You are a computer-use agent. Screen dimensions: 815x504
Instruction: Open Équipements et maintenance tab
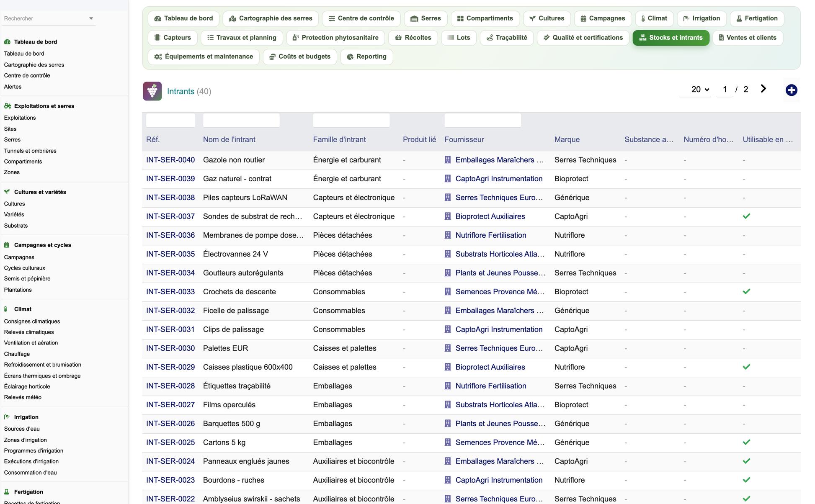click(204, 57)
